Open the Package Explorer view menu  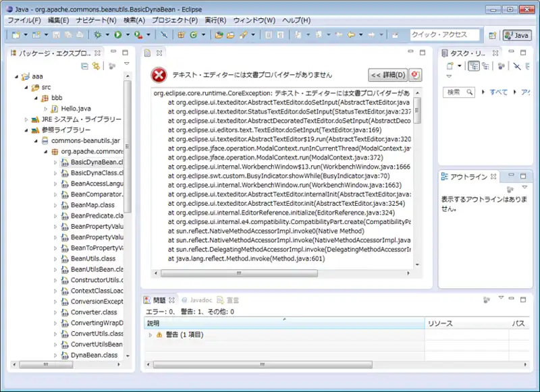(127, 64)
